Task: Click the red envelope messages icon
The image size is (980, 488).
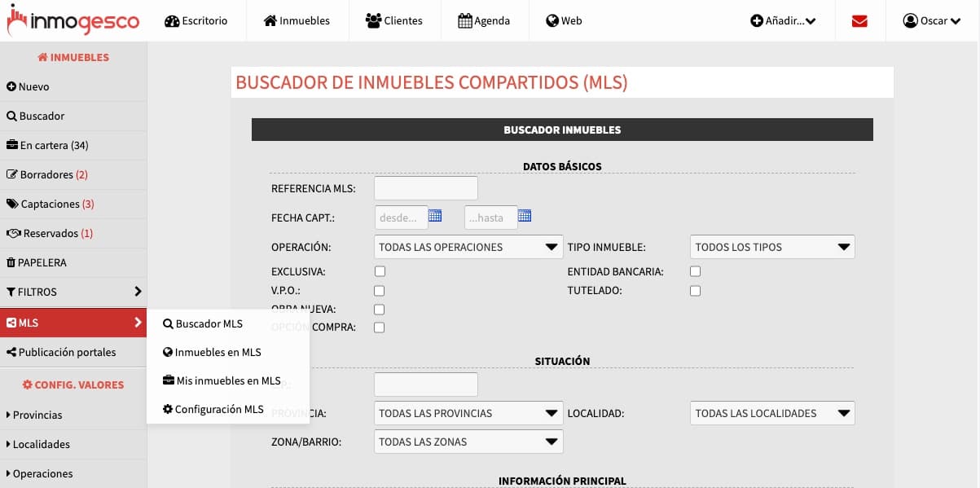Action: pyautogui.click(x=859, y=21)
